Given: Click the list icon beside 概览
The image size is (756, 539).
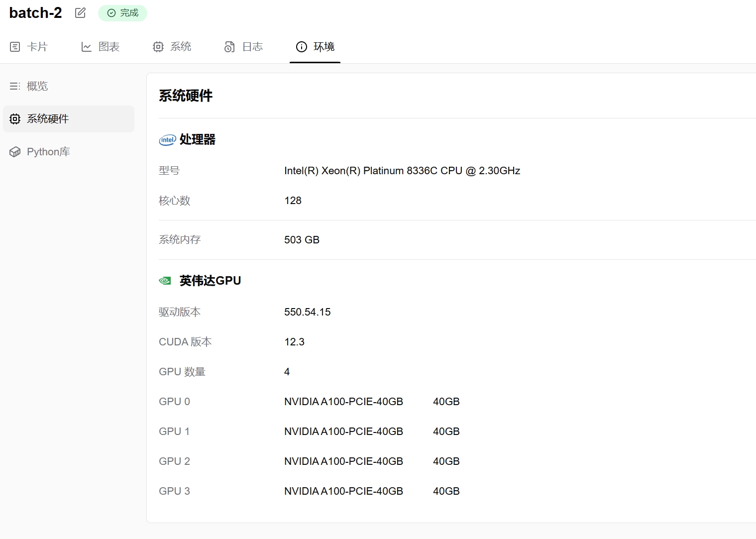Looking at the screenshot, I should pos(15,86).
